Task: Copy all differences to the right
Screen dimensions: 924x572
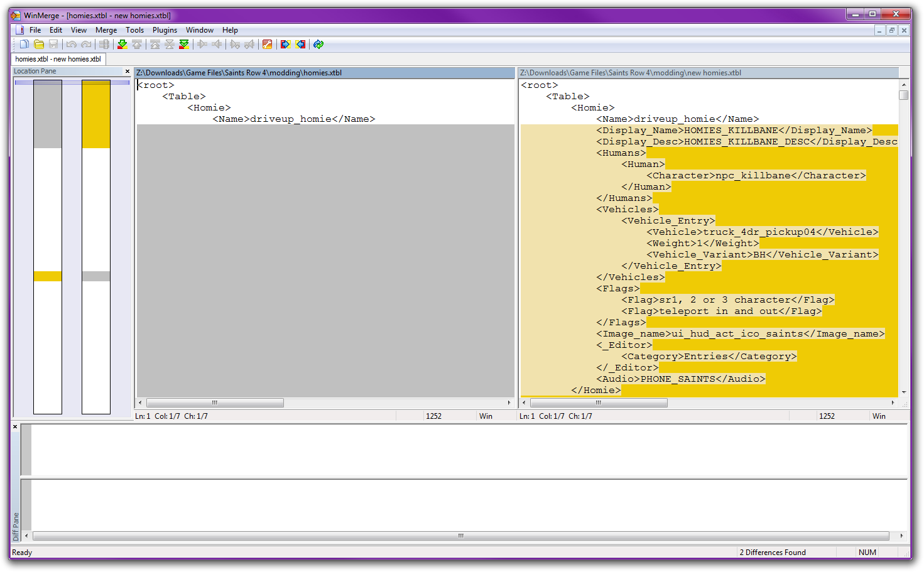Action: tap(285, 44)
